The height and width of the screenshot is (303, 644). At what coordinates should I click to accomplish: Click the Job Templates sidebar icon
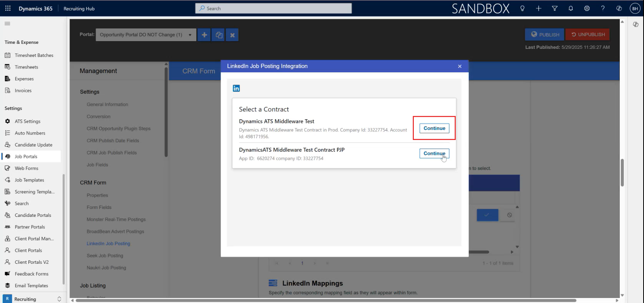click(x=7, y=180)
